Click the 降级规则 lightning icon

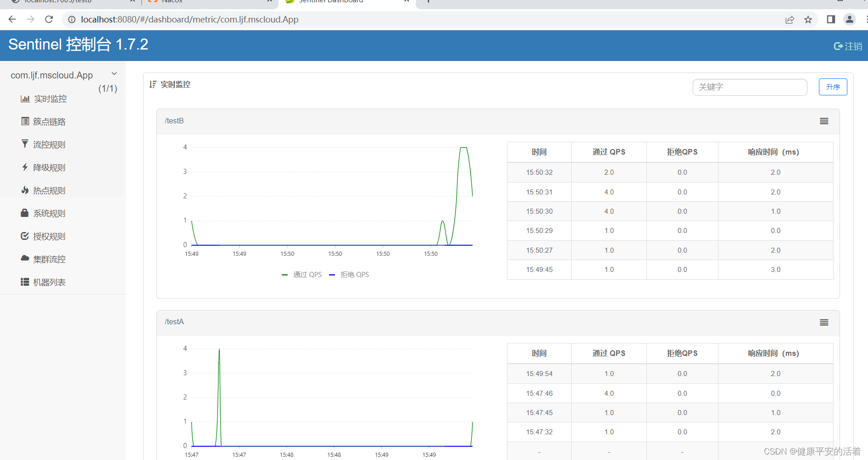pyautogui.click(x=25, y=167)
